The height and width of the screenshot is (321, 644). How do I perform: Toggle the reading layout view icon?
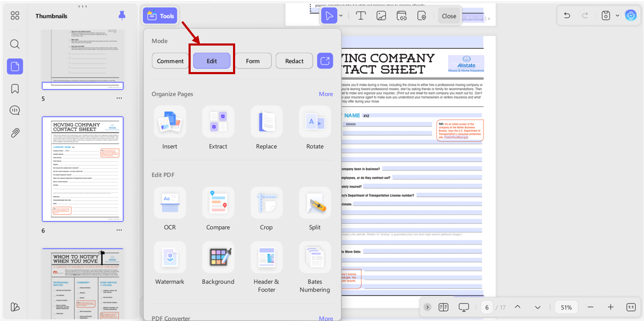443,307
